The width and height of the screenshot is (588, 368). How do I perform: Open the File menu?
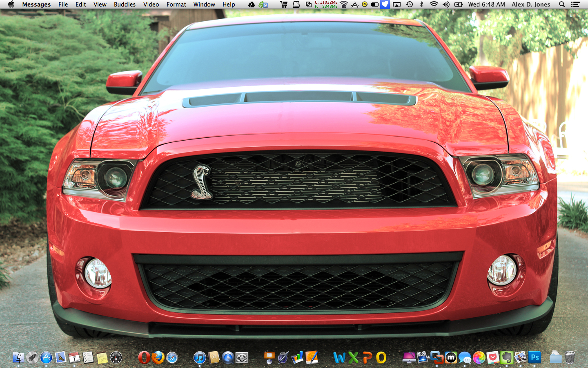coord(63,4)
